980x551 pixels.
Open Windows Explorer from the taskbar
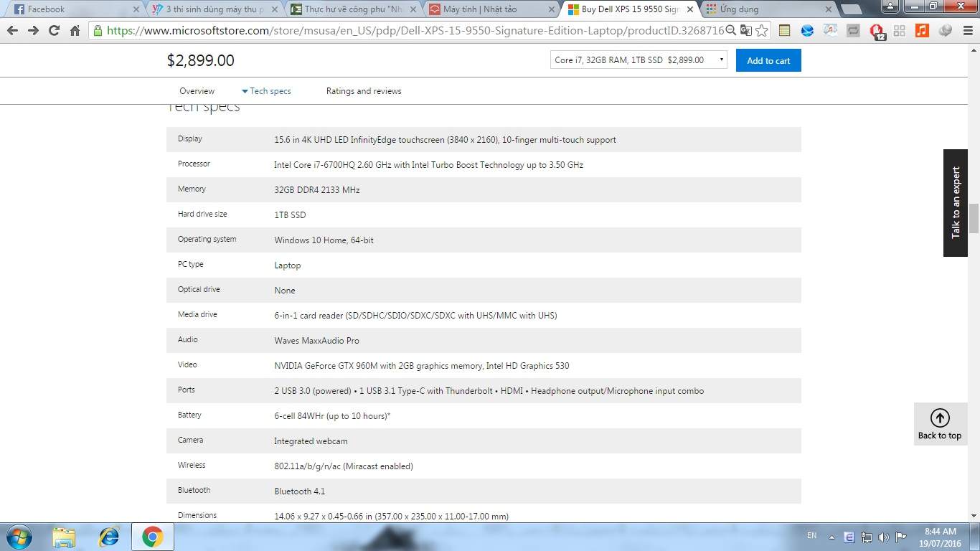coord(64,537)
